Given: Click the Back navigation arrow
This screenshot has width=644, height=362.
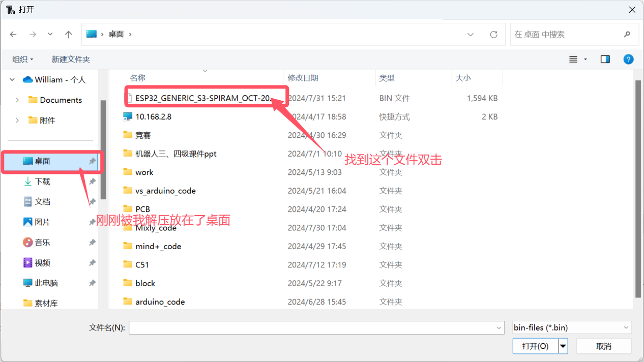Looking at the screenshot, I should (x=13, y=34).
